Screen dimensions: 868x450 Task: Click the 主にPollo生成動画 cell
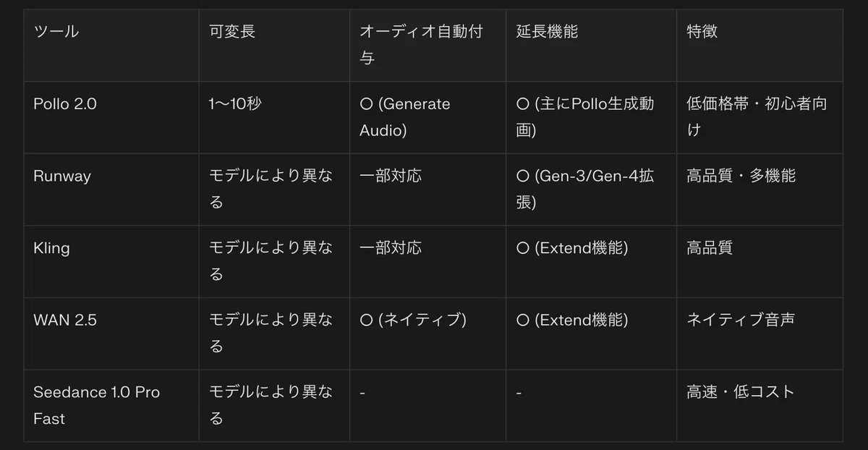click(585, 117)
